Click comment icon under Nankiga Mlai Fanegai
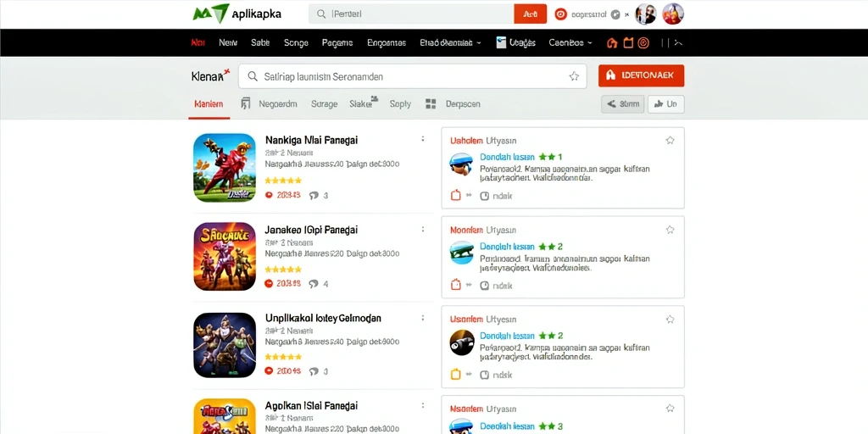 [x=314, y=196]
